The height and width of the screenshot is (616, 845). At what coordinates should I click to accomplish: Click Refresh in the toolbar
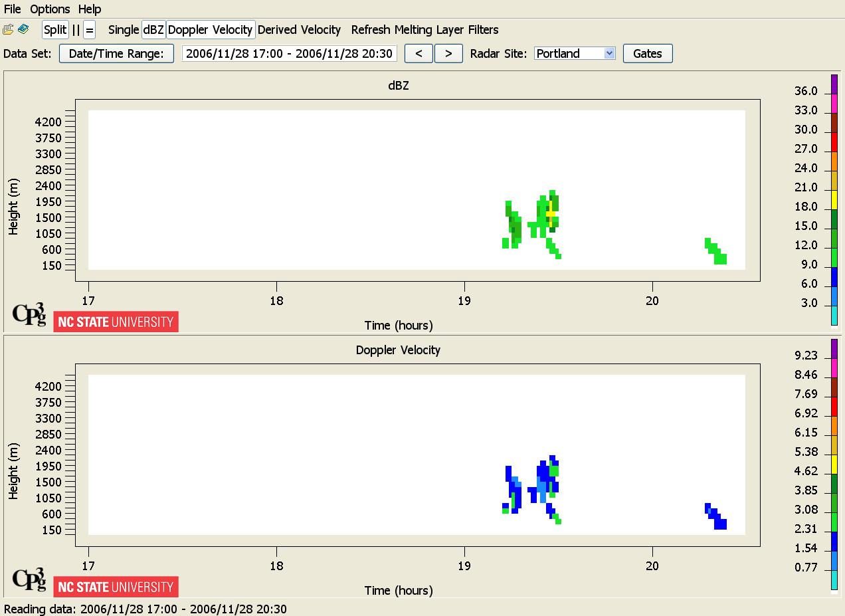click(x=371, y=30)
